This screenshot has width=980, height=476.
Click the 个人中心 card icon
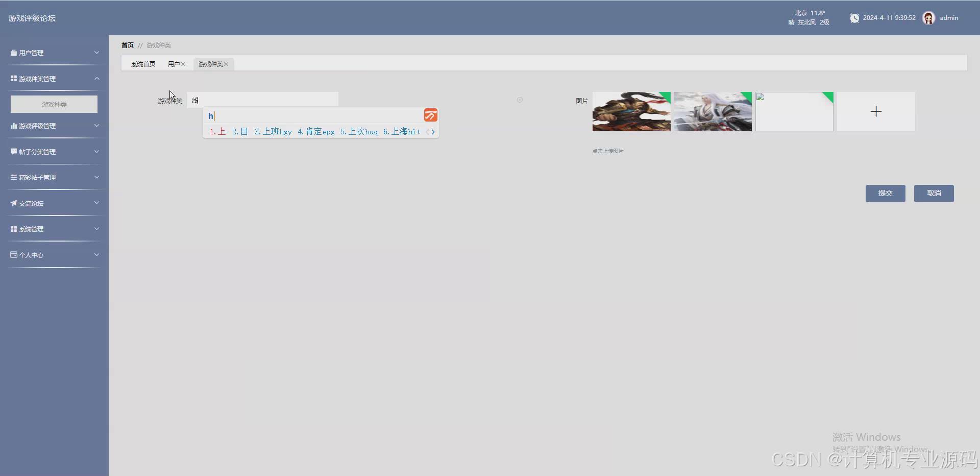click(14, 255)
